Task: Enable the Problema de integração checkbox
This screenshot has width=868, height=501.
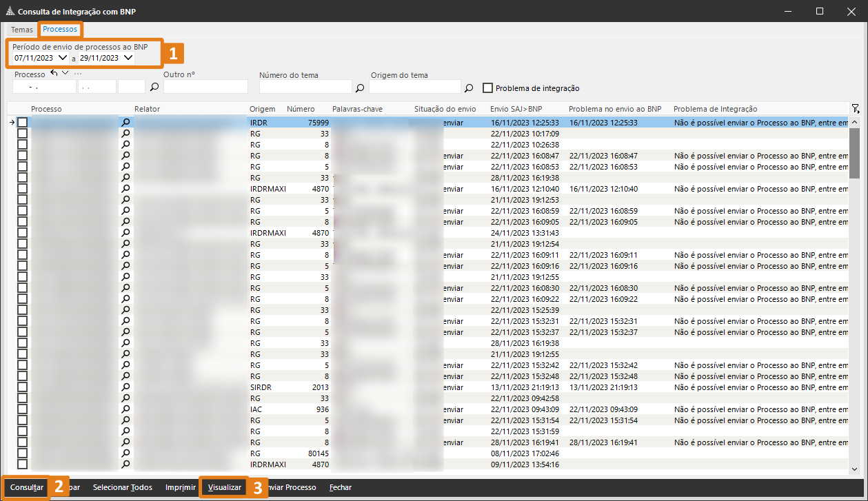Action: [x=488, y=88]
